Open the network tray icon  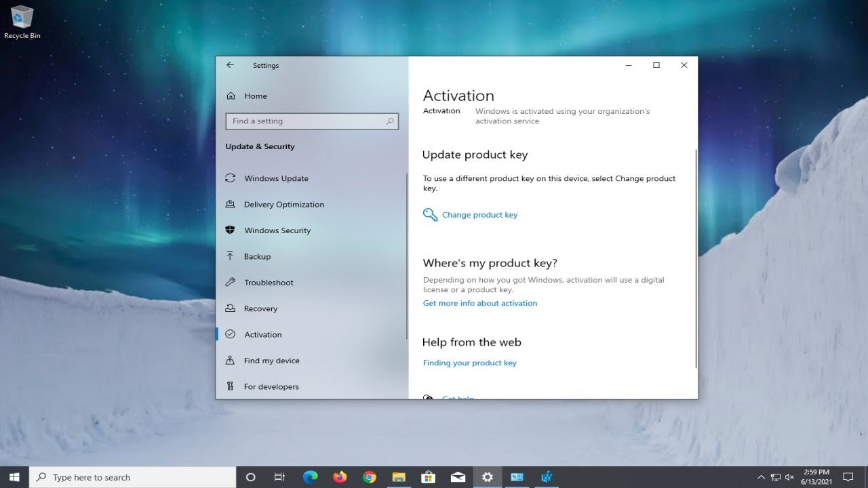coord(776,477)
